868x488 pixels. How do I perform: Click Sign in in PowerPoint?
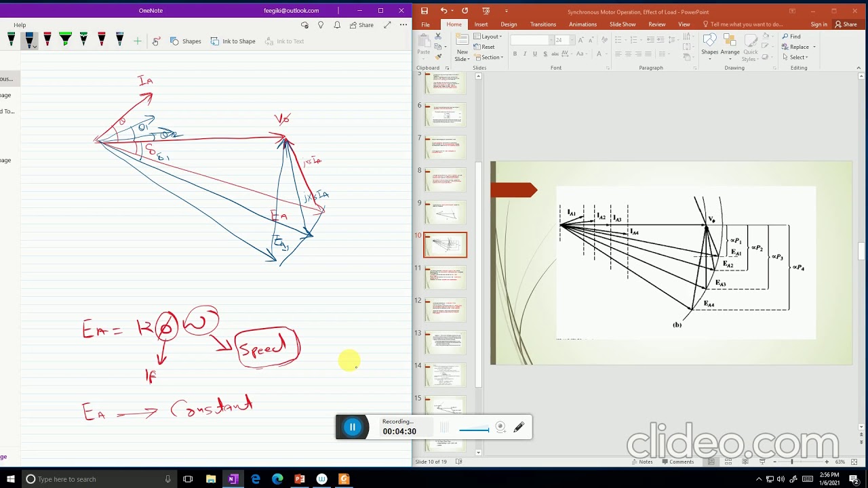tap(818, 24)
